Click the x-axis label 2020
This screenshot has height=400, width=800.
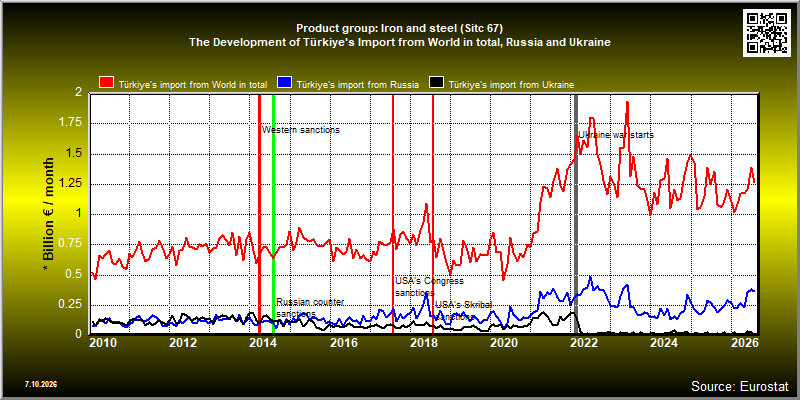point(504,342)
